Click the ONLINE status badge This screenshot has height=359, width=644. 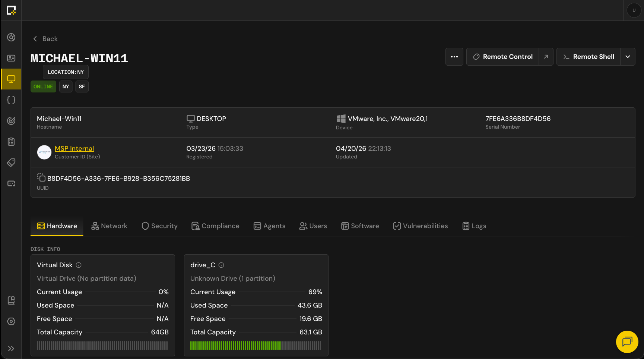click(43, 86)
